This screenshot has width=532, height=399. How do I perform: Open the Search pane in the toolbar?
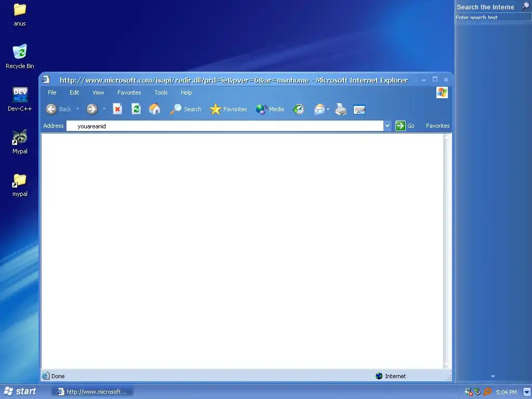tap(185, 109)
